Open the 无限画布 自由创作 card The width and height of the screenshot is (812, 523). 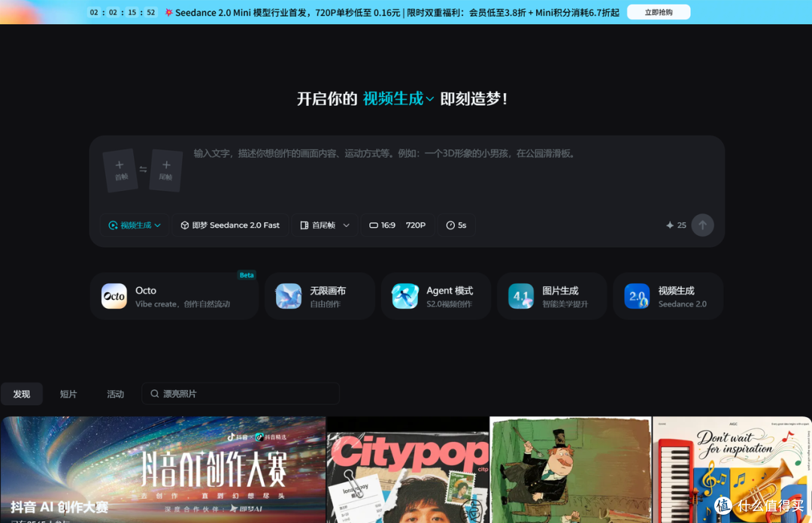point(320,296)
